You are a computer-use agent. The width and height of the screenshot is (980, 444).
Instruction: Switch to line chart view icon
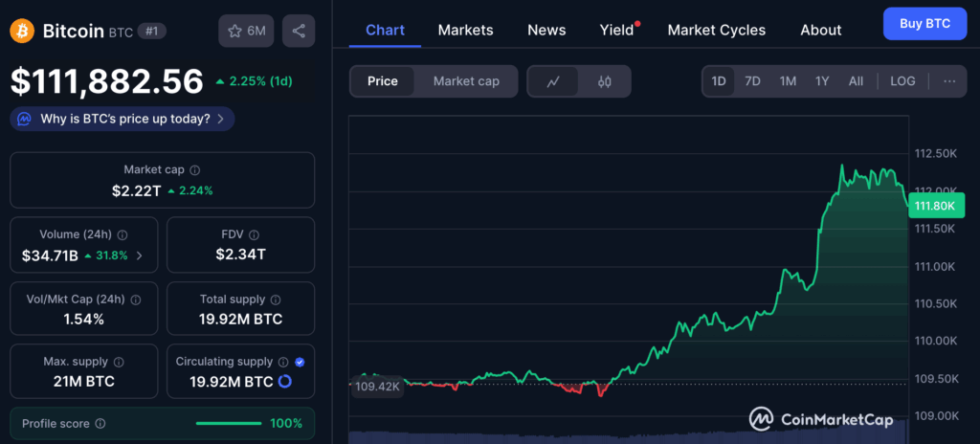coord(553,81)
